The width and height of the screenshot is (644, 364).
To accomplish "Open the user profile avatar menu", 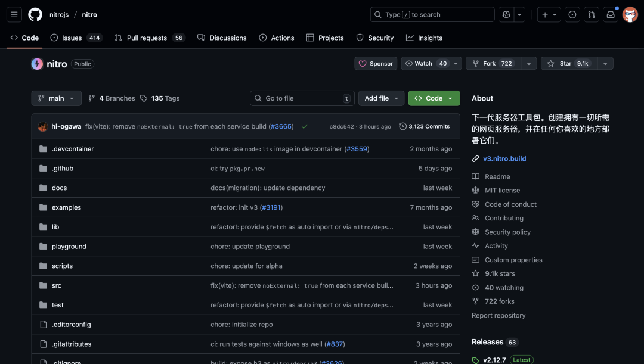I will pyautogui.click(x=630, y=15).
